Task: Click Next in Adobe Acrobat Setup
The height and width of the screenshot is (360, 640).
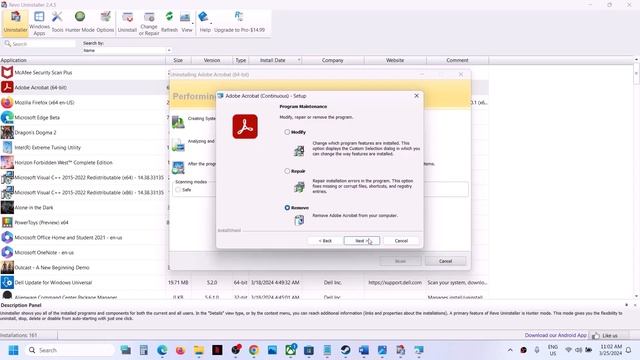Action: [x=362, y=241]
